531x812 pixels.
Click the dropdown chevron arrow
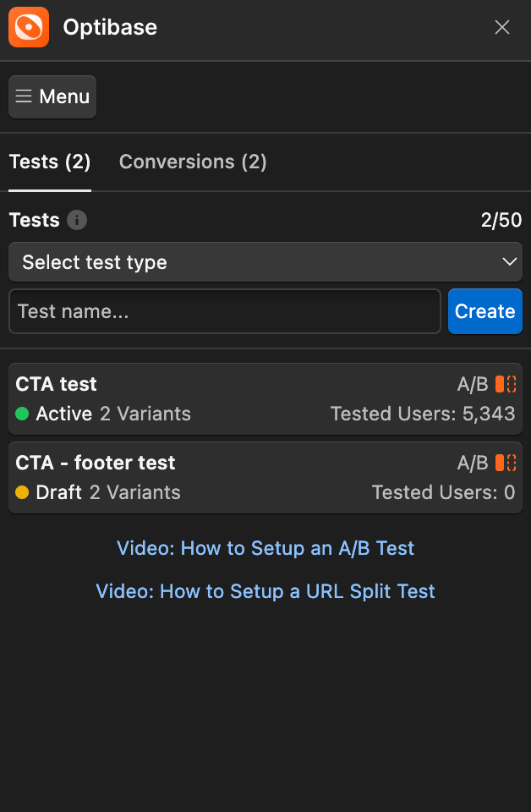pos(509,262)
